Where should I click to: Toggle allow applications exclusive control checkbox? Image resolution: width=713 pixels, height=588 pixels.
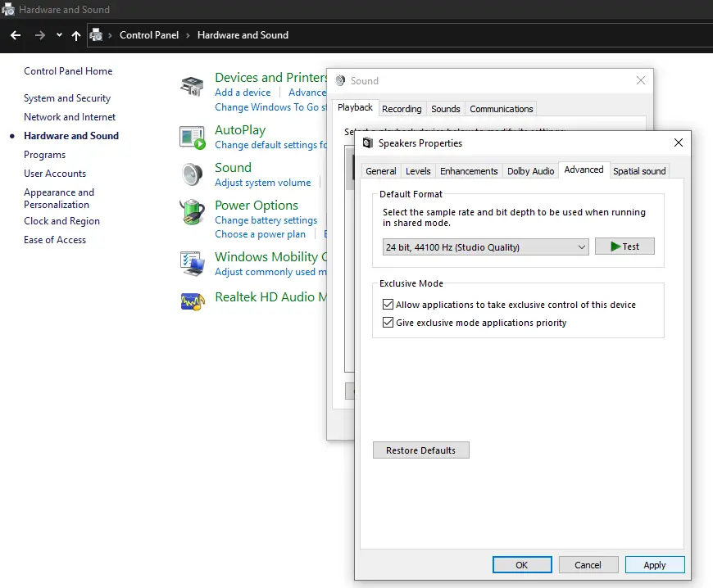388,305
